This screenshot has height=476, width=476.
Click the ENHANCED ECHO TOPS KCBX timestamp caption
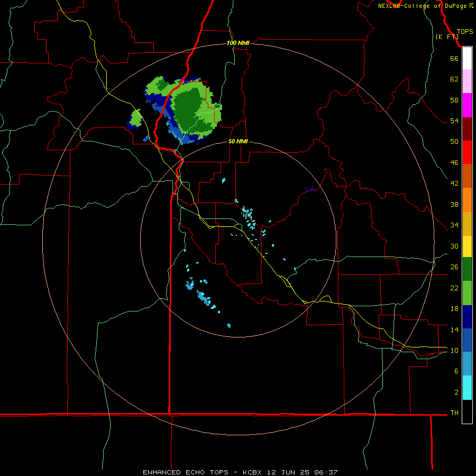[240, 472]
